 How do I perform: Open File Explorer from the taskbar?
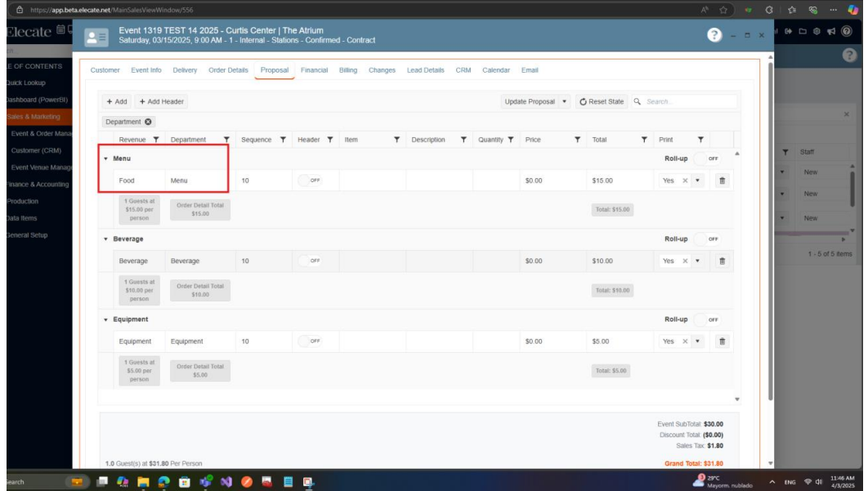point(143,482)
